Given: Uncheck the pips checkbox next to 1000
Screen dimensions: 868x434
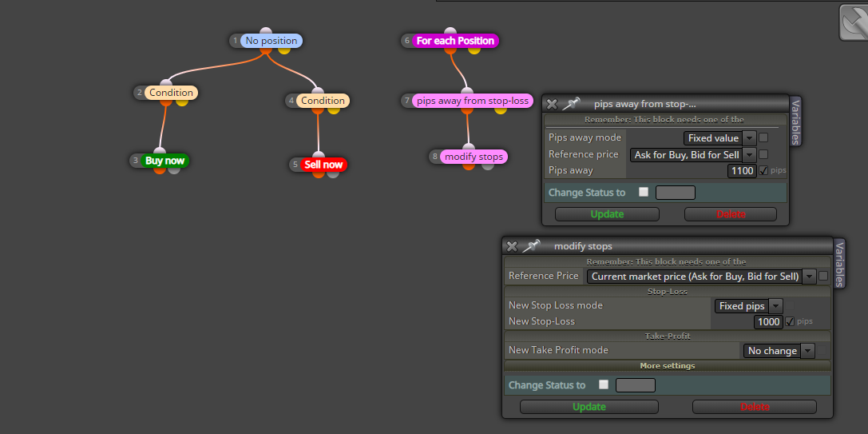Looking at the screenshot, I should [x=790, y=321].
